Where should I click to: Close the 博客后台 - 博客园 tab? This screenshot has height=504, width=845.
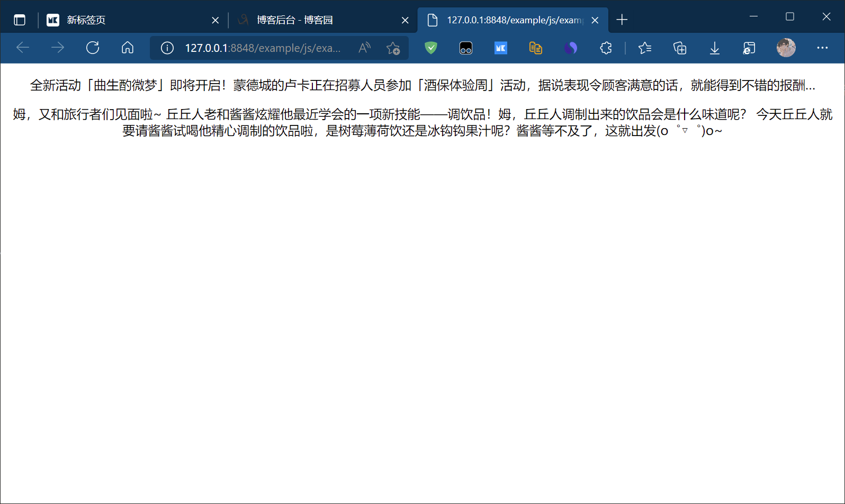405,20
